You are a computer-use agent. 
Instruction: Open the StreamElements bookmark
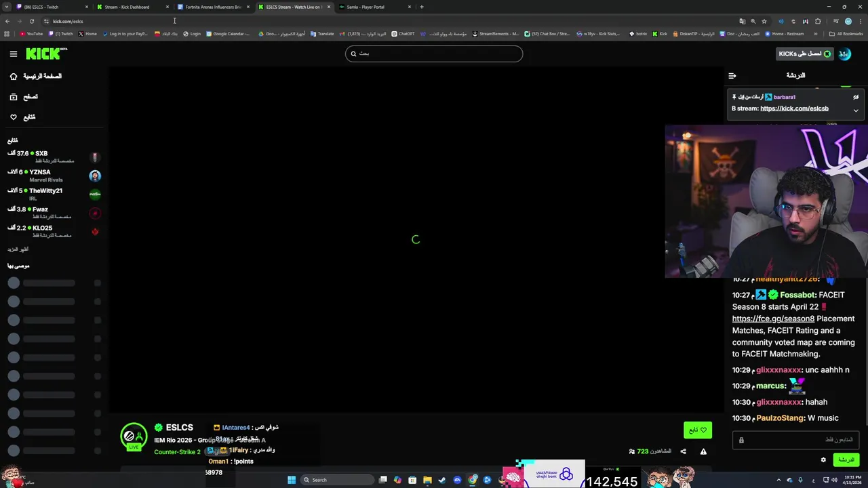pos(495,34)
